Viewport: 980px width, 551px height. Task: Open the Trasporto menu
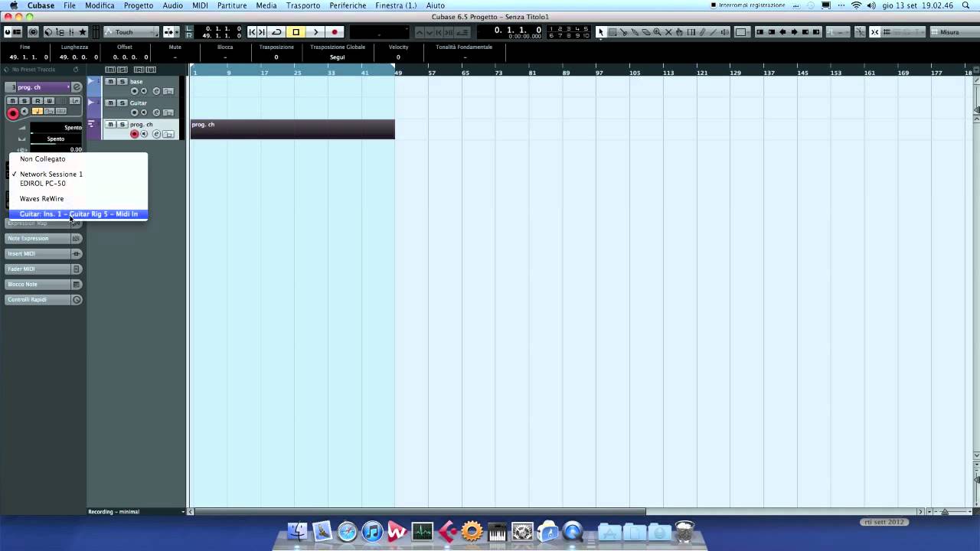pyautogui.click(x=303, y=5)
